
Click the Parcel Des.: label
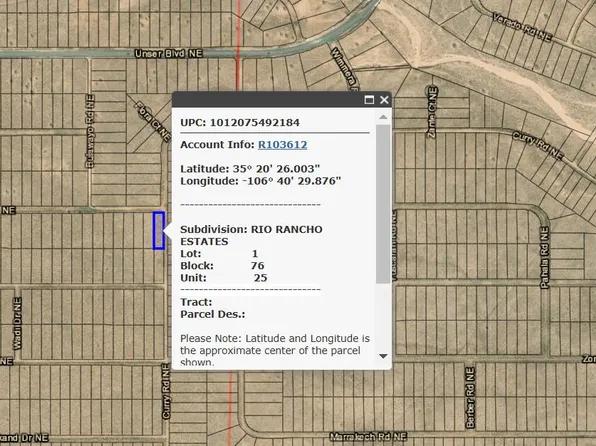tap(212, 314)
